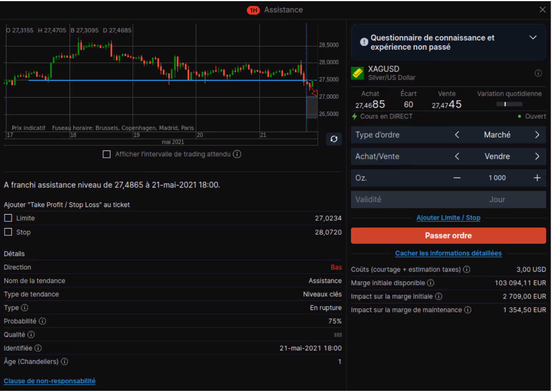Click the Cours en DIRECT lightning icon

(x=355, y=117)
